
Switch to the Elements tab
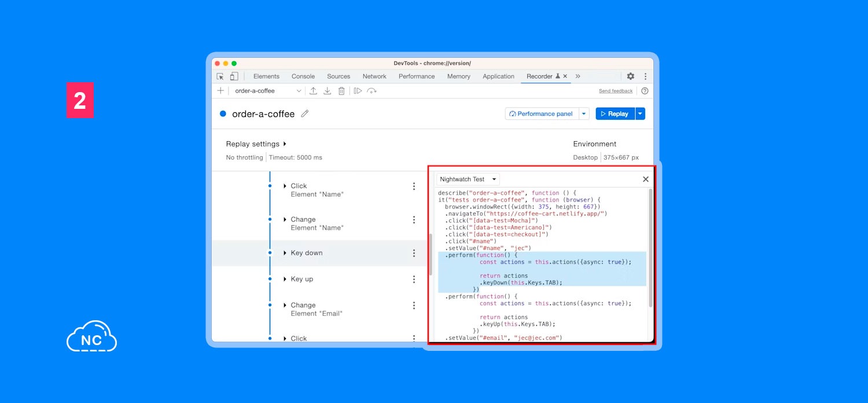(266, 76)
